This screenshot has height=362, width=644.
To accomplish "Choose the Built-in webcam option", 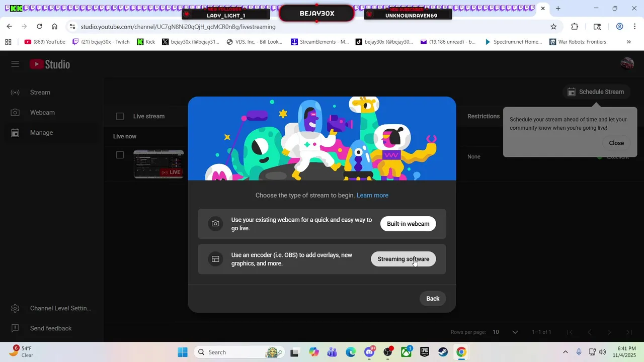I will (x=408, y=224).
